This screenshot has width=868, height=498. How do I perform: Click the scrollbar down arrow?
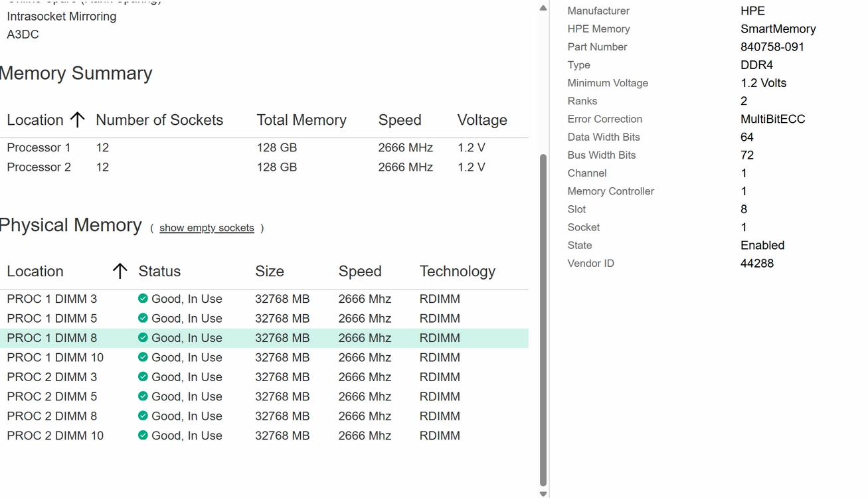[543, 493]
